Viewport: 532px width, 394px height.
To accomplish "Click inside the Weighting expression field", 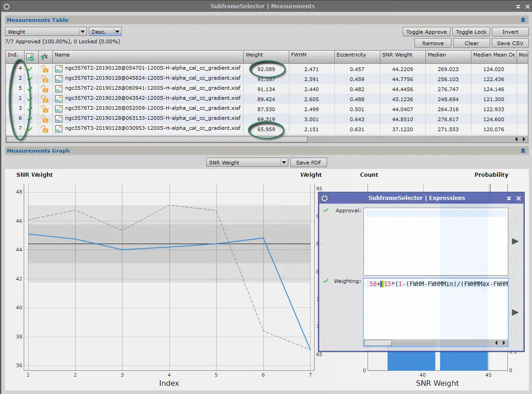I will click(x=435, y=309).
